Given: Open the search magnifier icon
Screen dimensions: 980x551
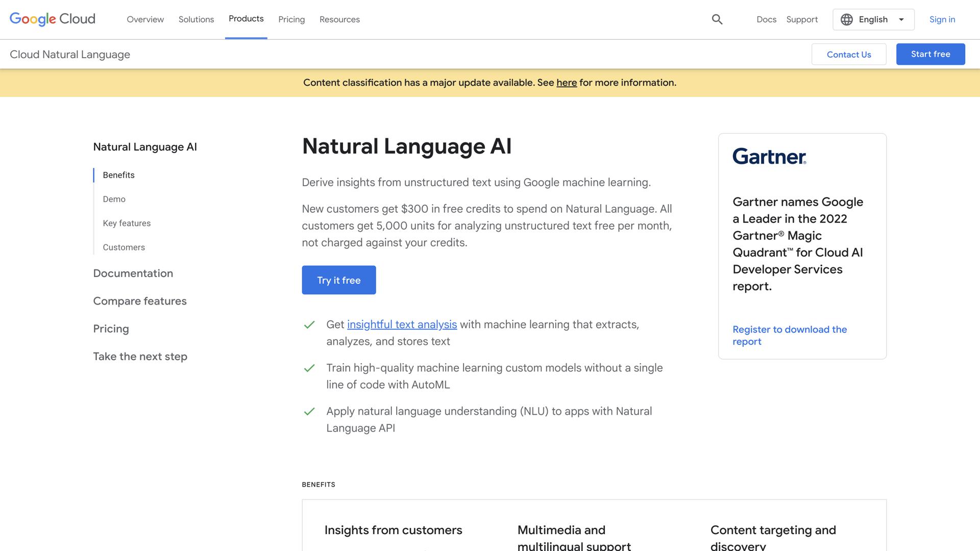Looking at the screenshot, I should [x=717, y=19].
